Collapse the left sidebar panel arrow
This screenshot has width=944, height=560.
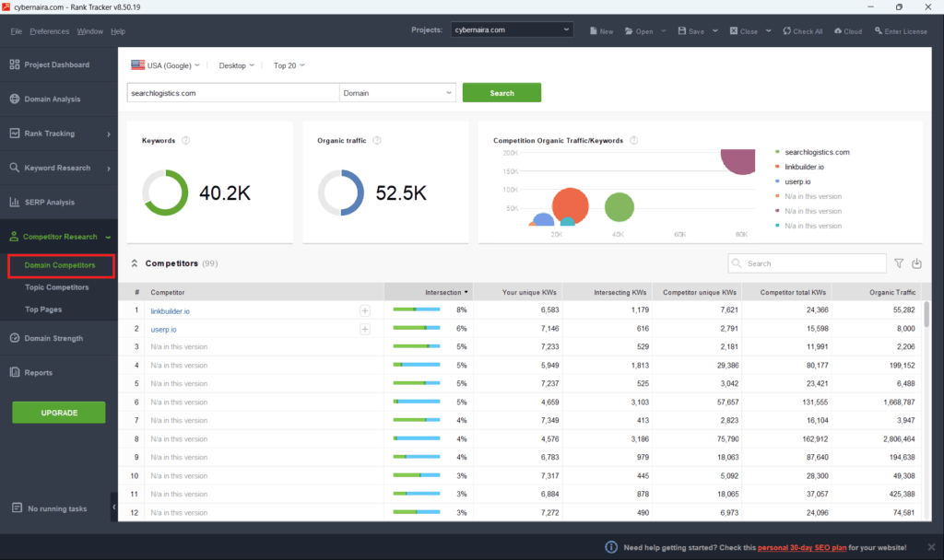[113, 507]
